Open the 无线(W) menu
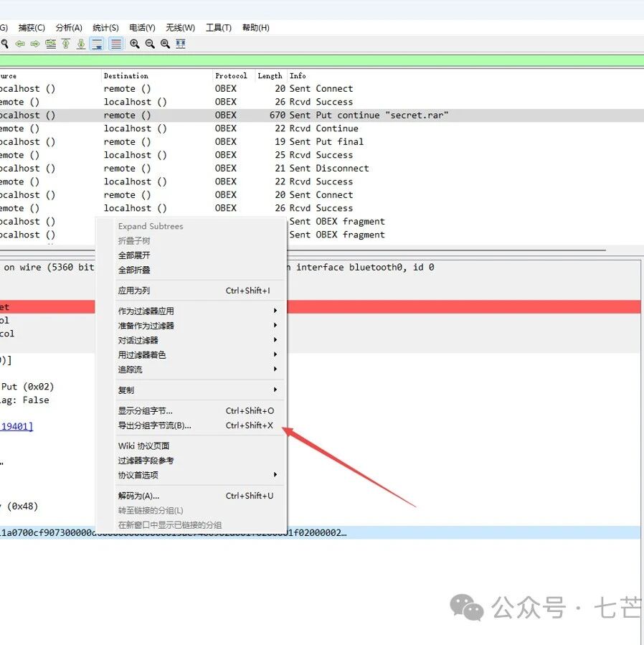The width and height of the screenshot is (644, 645). coord(180,27)
